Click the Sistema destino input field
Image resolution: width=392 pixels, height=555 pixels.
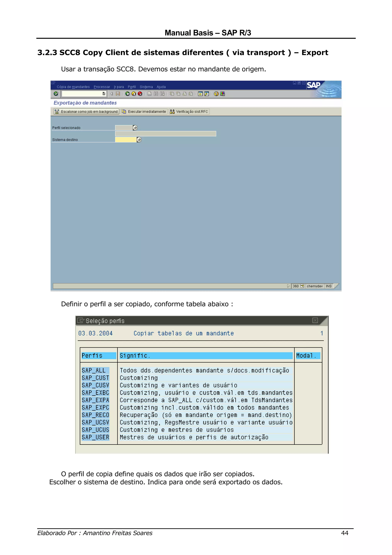point(126,140)
